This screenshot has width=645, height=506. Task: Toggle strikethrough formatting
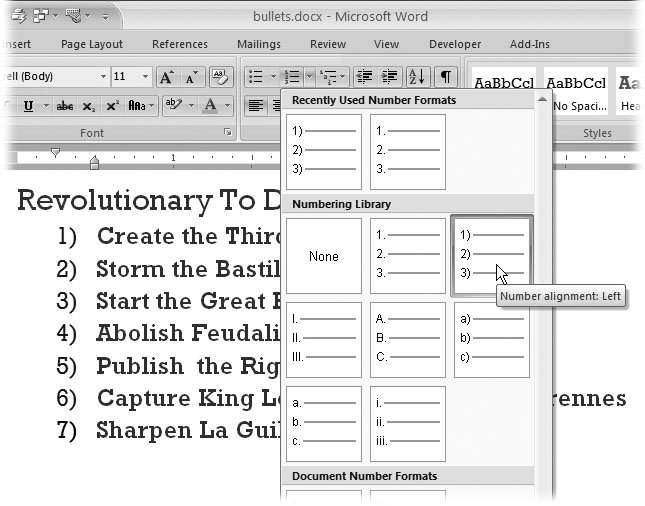65,105
